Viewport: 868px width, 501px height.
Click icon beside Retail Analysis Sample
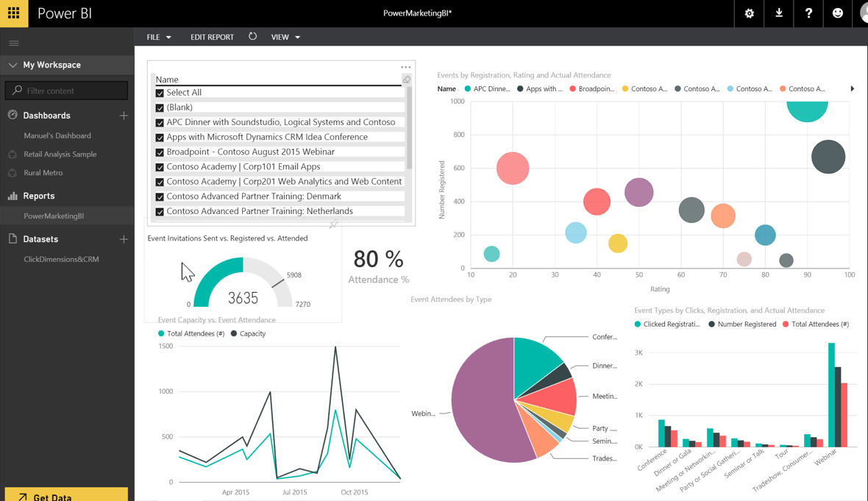click(13, 154)
